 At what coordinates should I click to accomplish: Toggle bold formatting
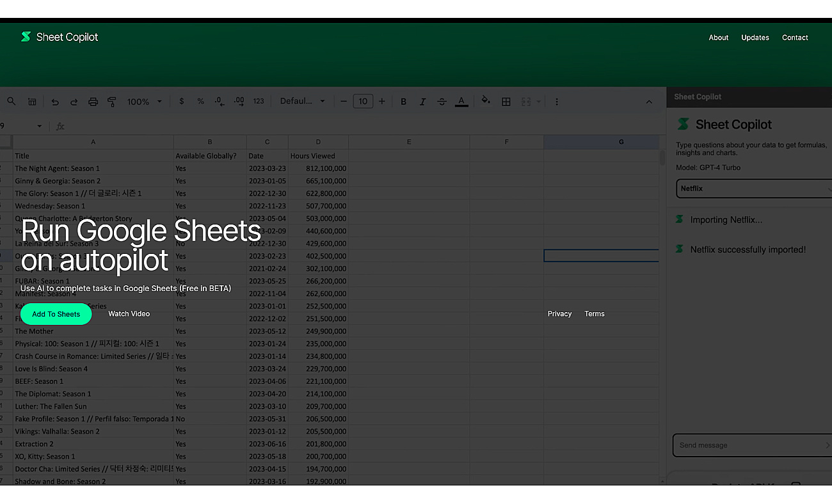pyautogui.click(x=403, y=102)
